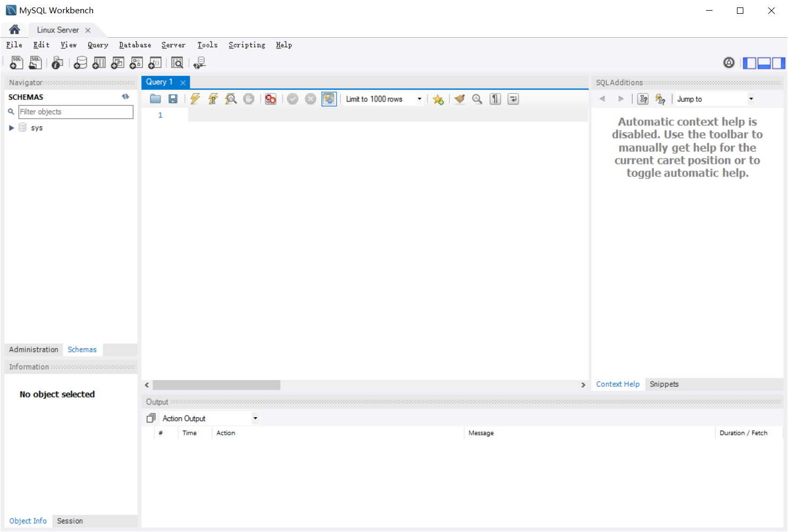Toggle the left sidebar panel visibility
Image resolution: width=788 pixels, height=532 pixels.
pyautogui.click(x=749, y=63)
